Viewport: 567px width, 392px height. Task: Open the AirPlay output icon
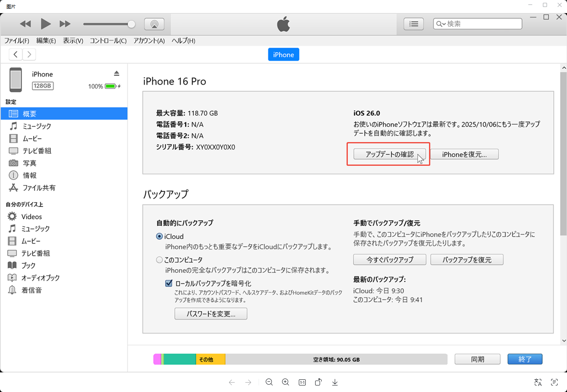click(x=154, y=24)
